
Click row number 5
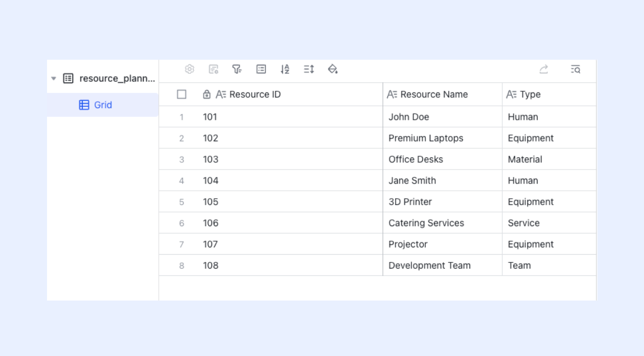(x=181, y=202)
